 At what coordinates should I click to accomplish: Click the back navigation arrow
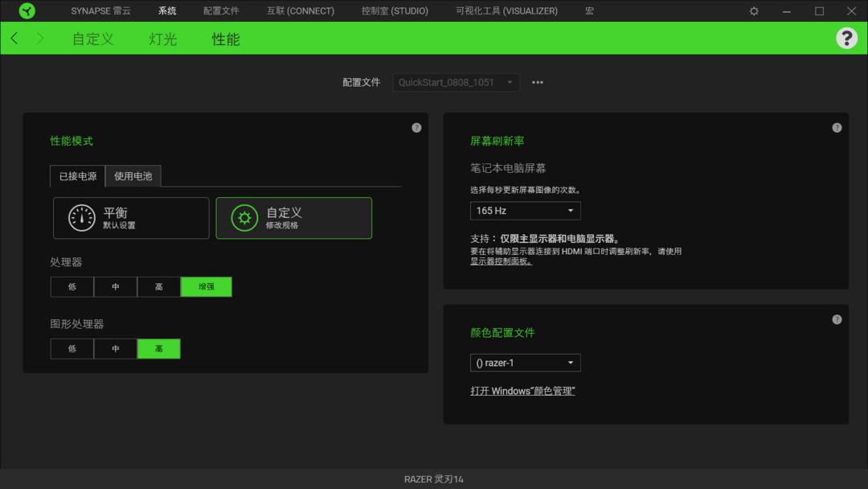click(14, 38)
